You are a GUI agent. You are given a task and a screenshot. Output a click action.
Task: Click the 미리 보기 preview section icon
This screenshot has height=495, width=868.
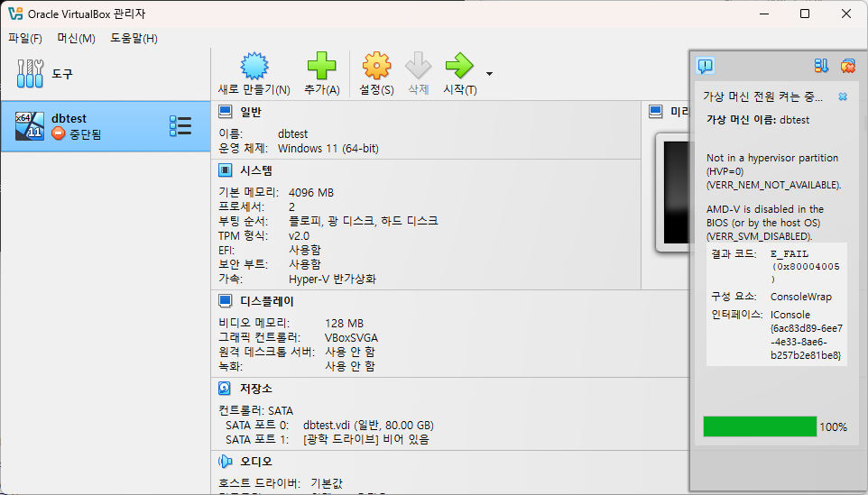pos(656,111)
